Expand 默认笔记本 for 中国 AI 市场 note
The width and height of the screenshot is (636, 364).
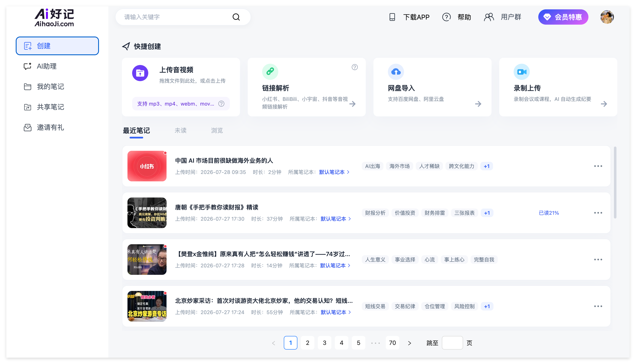pyautogui.click(x=334, y=172)
